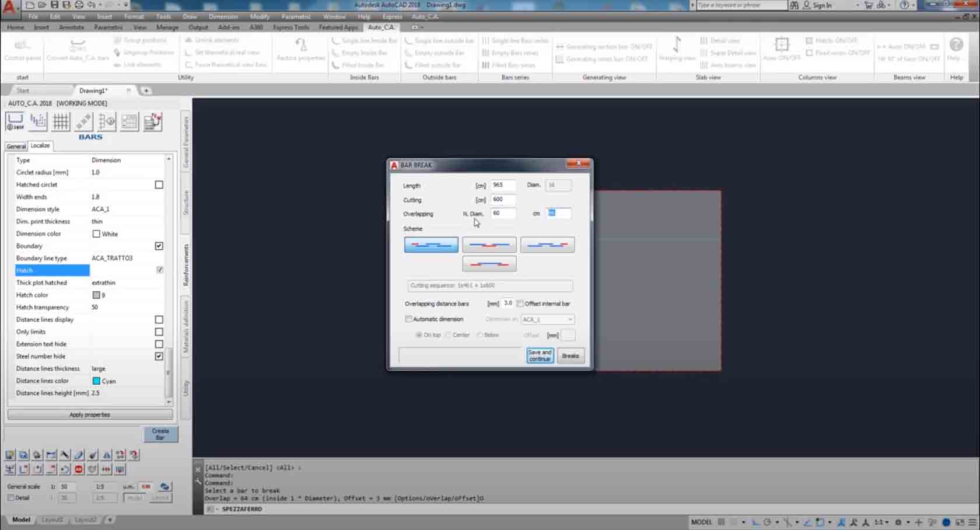980x530 pixels.
Task: Enable Offset internal bar checkbox
Action: point(520,304)
